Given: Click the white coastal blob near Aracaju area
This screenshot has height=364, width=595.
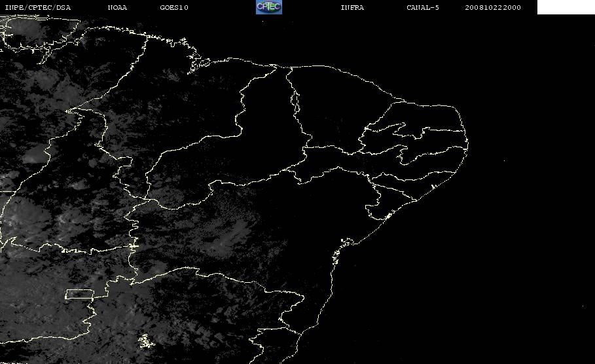Looking at the screenshot, I should pyautogui.click(x=388, y=216).
